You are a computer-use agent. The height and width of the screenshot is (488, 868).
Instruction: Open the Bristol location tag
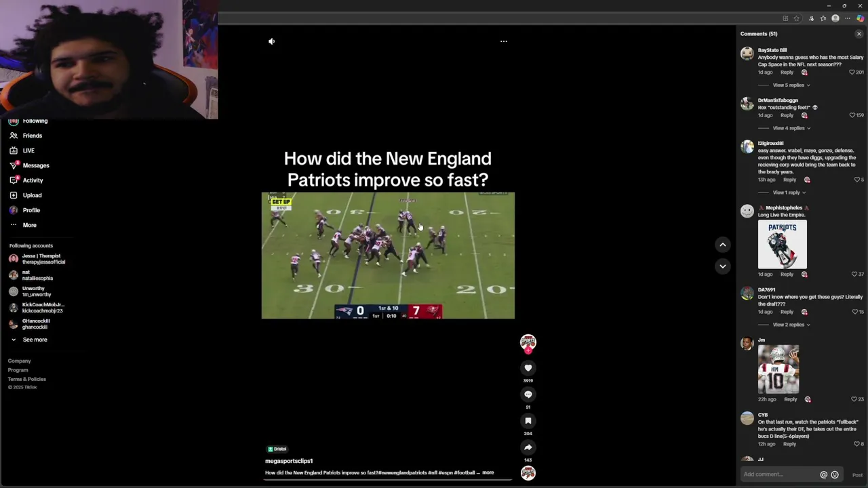tap(277, 449)
